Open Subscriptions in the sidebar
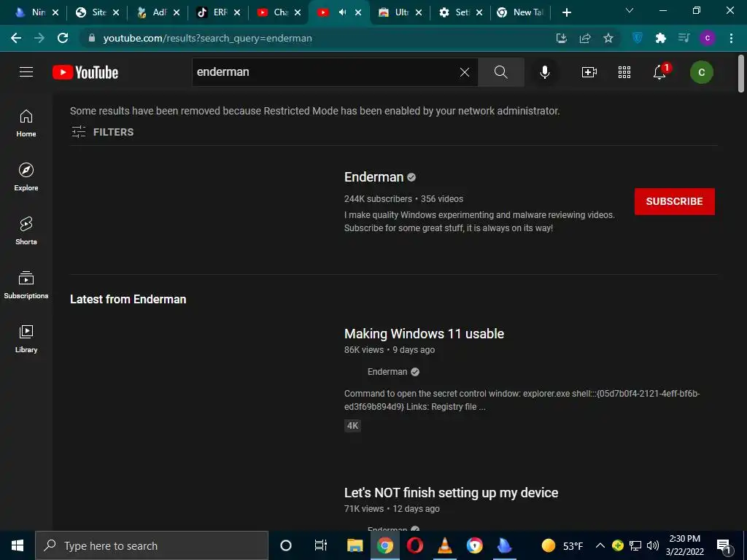The image size is (747, 560). tap(26, 285)
